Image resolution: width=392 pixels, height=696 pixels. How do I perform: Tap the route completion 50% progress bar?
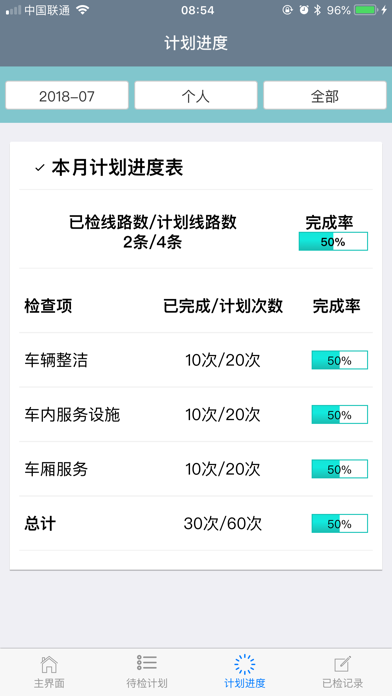click(x=333, y=241)
